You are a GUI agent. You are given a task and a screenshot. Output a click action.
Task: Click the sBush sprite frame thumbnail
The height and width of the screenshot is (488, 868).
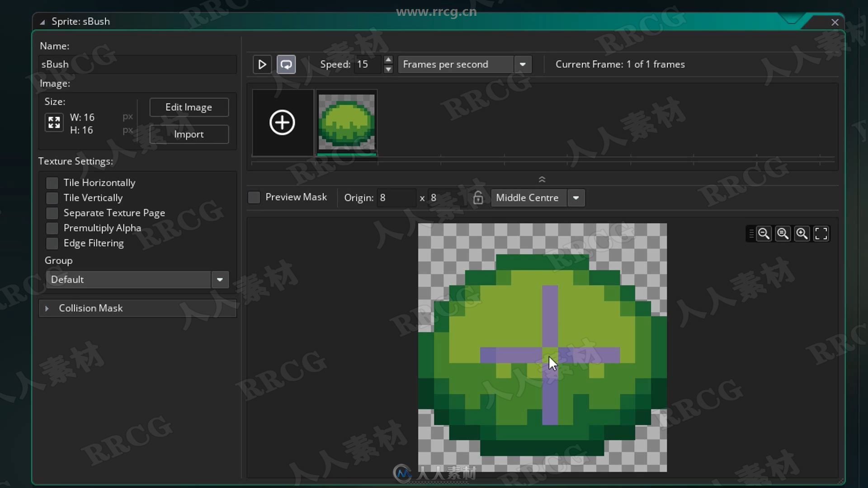[346, 122]
